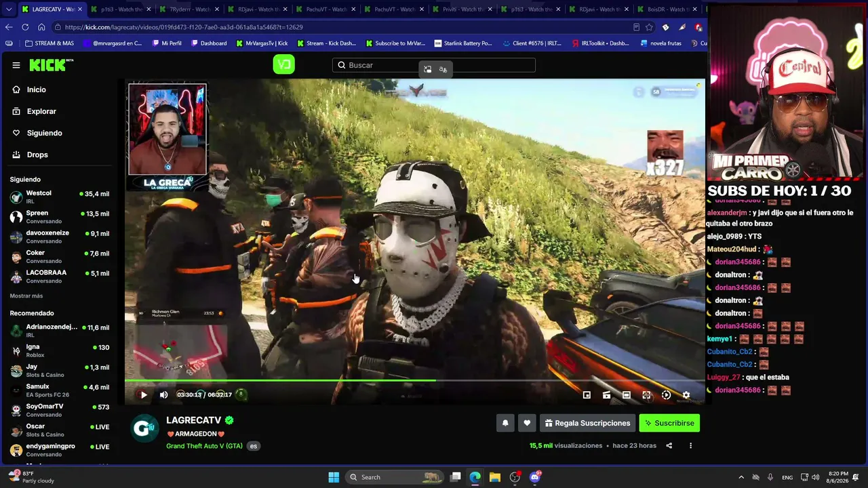868x488 pixels.
Task: Open the Westcol channel in Siguiendo
Action: pyautogui.click(x=60, y=197)
